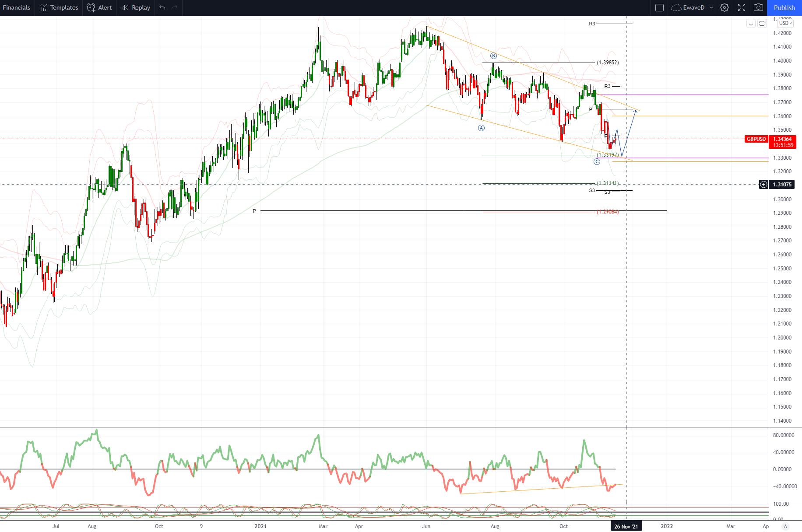Screen dimensions: 802x532
Task: Select the GBPUSD price label
Action: pos(756,139)
